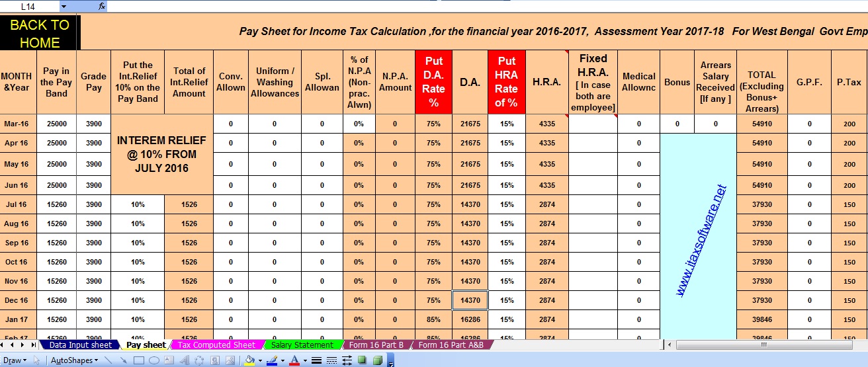Image resolution: width=868 pixels, height=367 pixels.
Task: Open the Shadow Style options
Action: (362, 360)
